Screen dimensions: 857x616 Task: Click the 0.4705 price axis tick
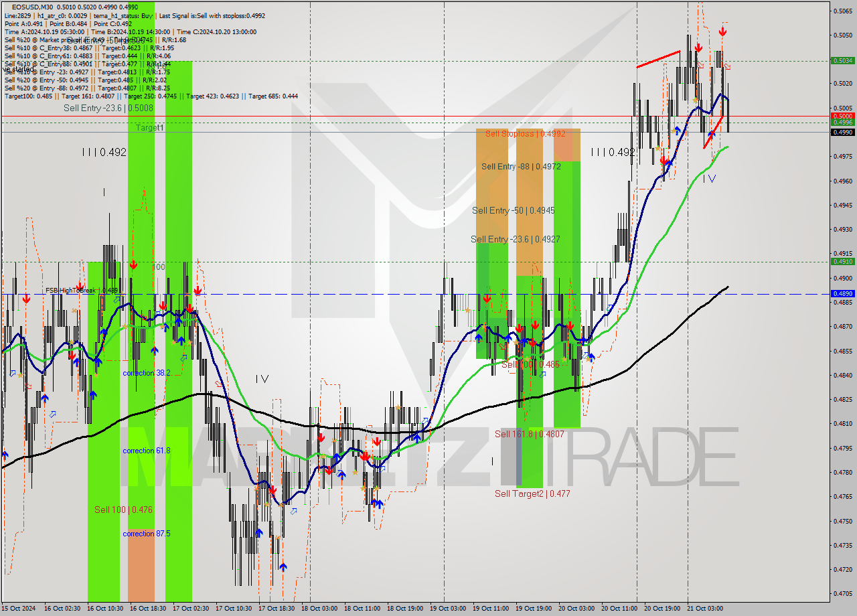point(842,593)
